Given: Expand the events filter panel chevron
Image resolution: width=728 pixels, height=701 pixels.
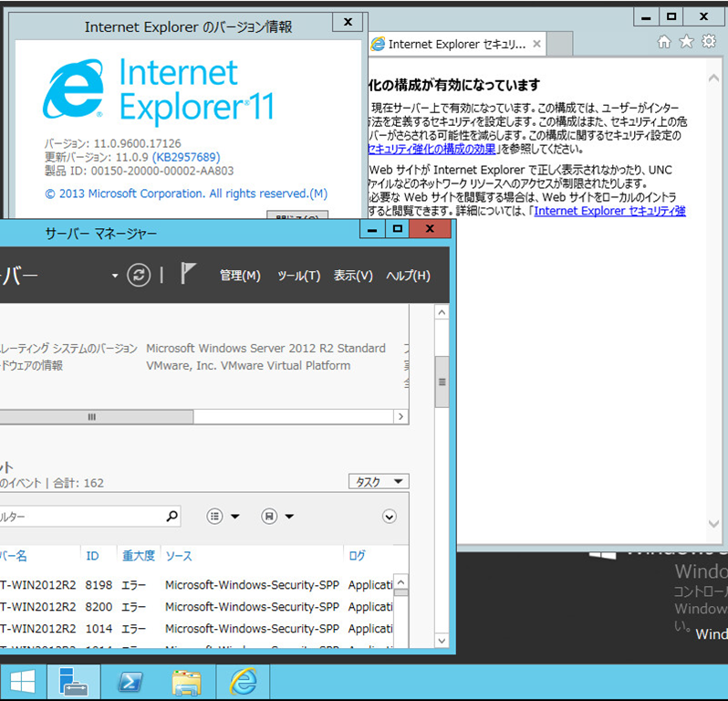Looking at the screenshot, I should (x=389, y=516).
